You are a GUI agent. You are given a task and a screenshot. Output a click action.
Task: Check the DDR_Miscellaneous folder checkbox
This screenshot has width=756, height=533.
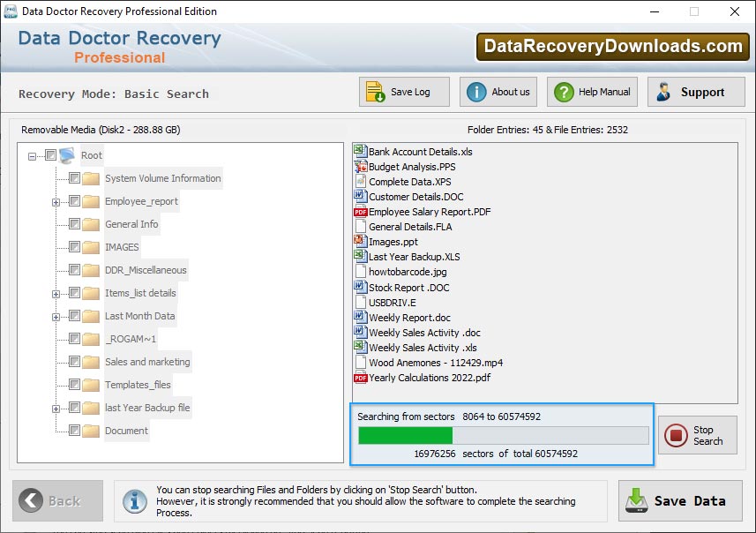pyautogui.click(x=74, y=269)
